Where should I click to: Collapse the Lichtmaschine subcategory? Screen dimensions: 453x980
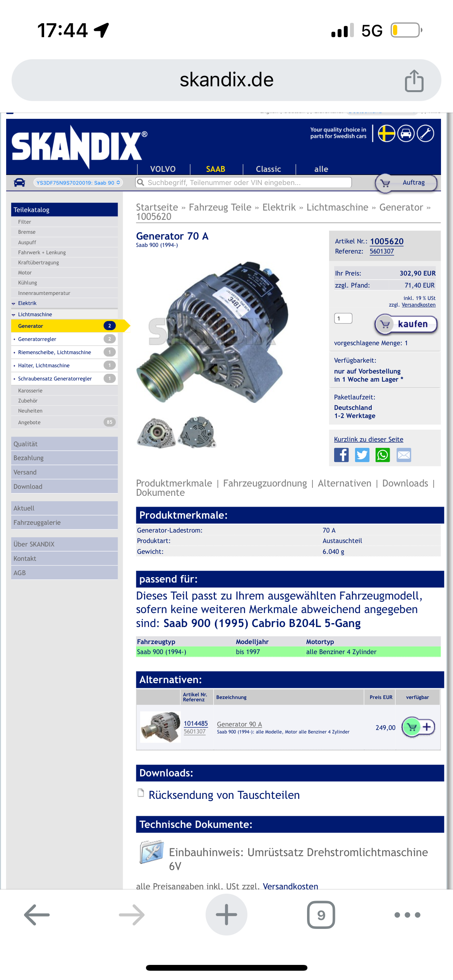click(35, 314)
